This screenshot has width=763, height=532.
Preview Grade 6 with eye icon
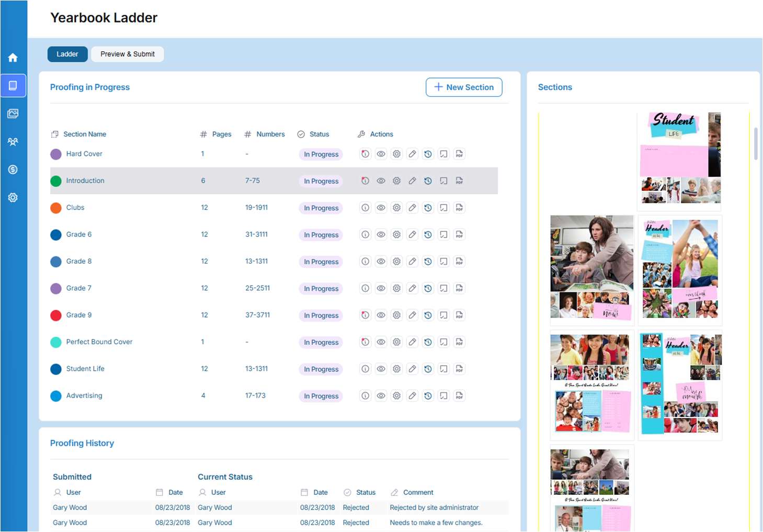[x=381, y=234]
